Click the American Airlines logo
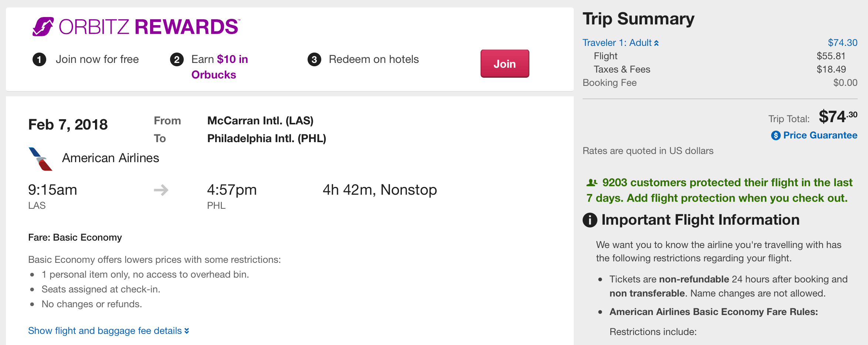Image resolution: width=868 pixels, height=345 pixels. 40,159
